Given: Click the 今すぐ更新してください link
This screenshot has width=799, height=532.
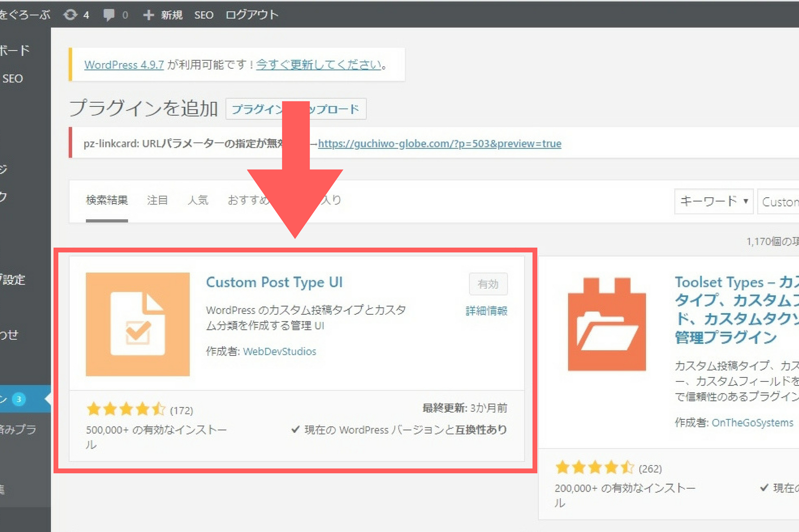Looking at the screenshot, I should pyautogui.click(x=318, y=65).
